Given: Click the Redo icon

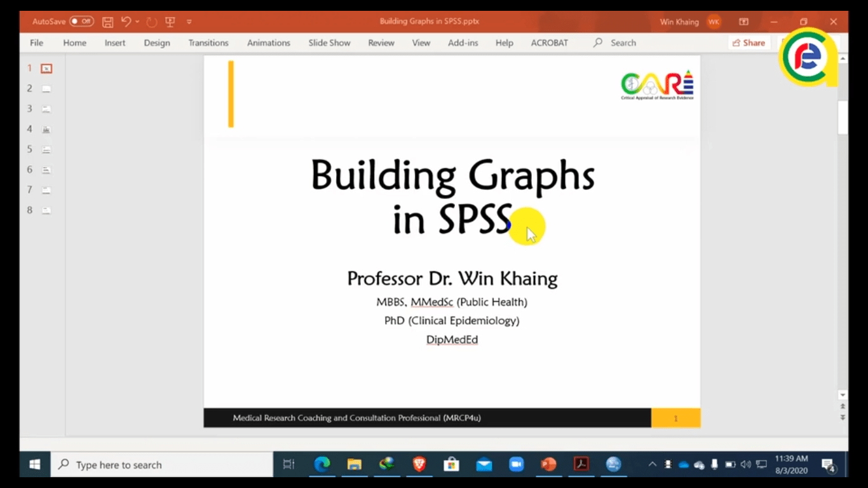Looking at the screenshot, I should pos(152,22).
